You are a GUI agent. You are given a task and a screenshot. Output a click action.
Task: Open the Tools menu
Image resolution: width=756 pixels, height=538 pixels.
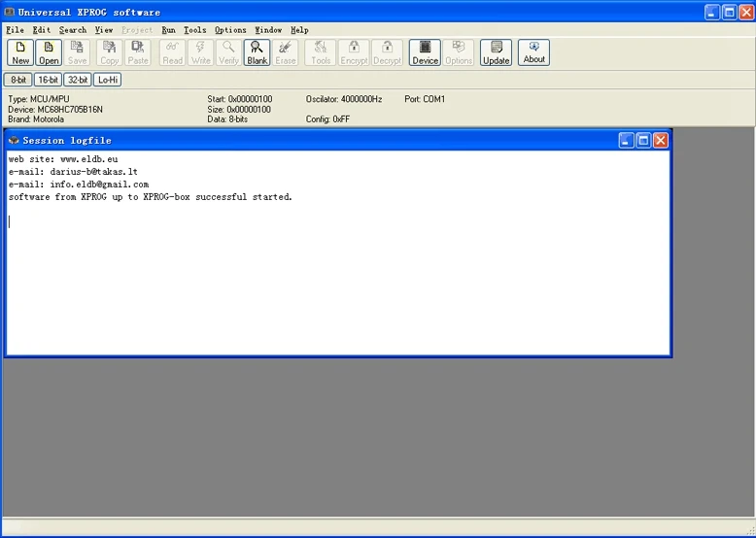194,30
